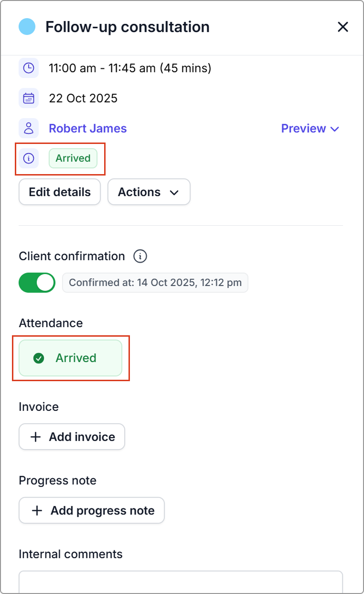
Task: Click the plus icon in Add progress note
Action: click(37, 511)
